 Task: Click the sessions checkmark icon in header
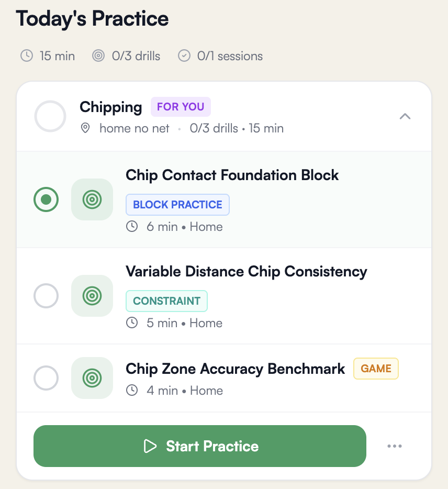click(184, 55)
